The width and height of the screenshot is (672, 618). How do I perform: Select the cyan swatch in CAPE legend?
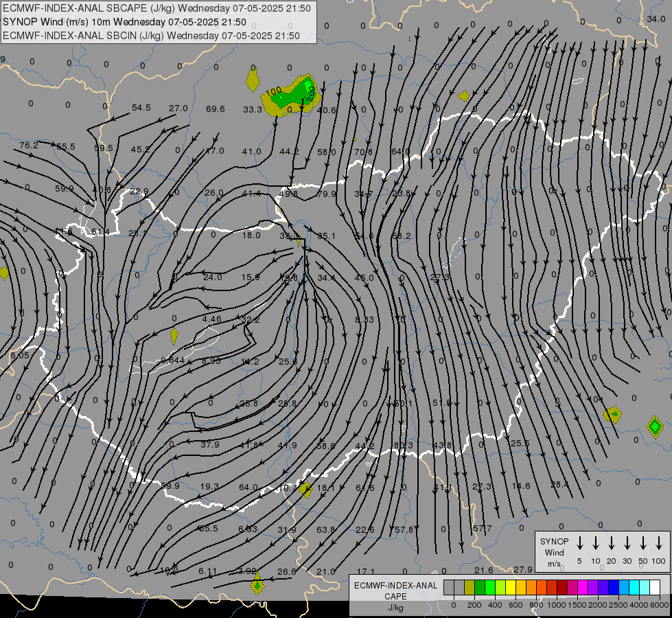634,588
